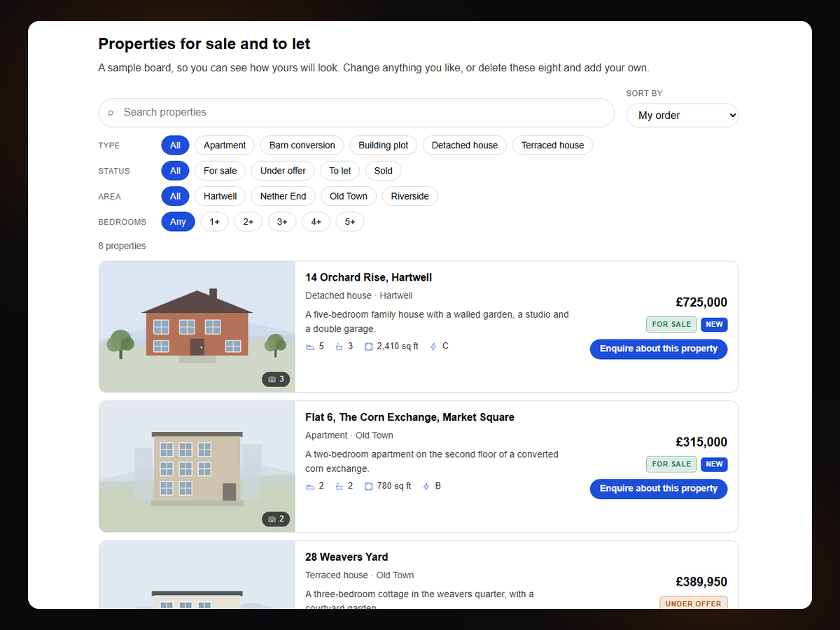Filter to 4+ bedrooms
This screenshot has width=840, height=630.
[316, 222]
